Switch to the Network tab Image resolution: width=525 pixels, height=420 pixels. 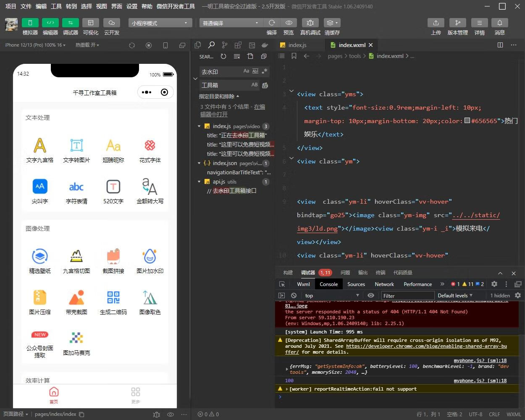click(x=384, y=284)
